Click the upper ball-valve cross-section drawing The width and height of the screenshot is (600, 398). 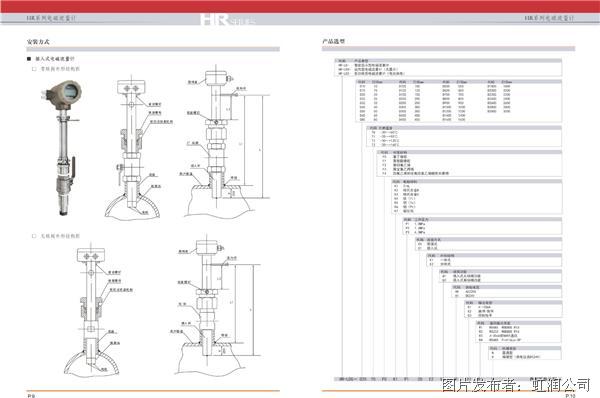[x=137, y=148]
